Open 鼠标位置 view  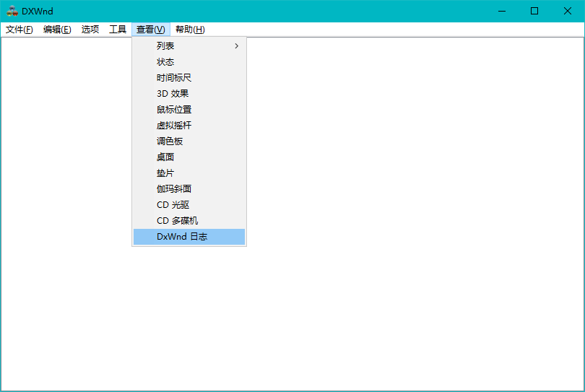(189, 109)
